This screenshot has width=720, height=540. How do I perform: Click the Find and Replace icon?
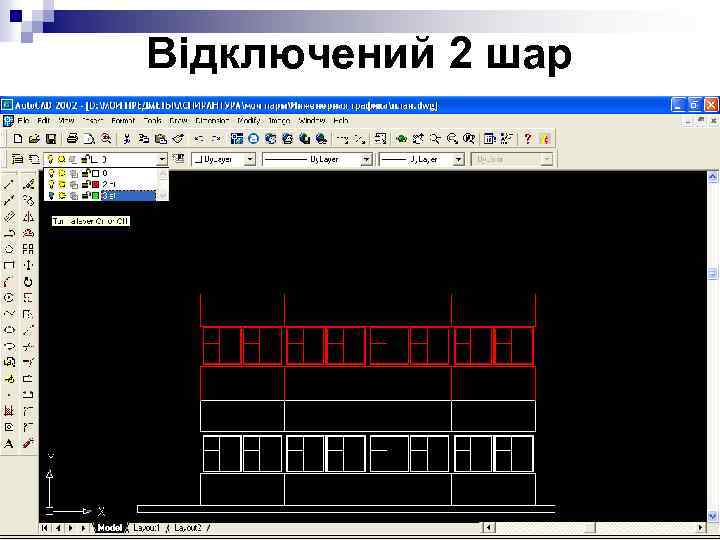[x=106, y=138]
